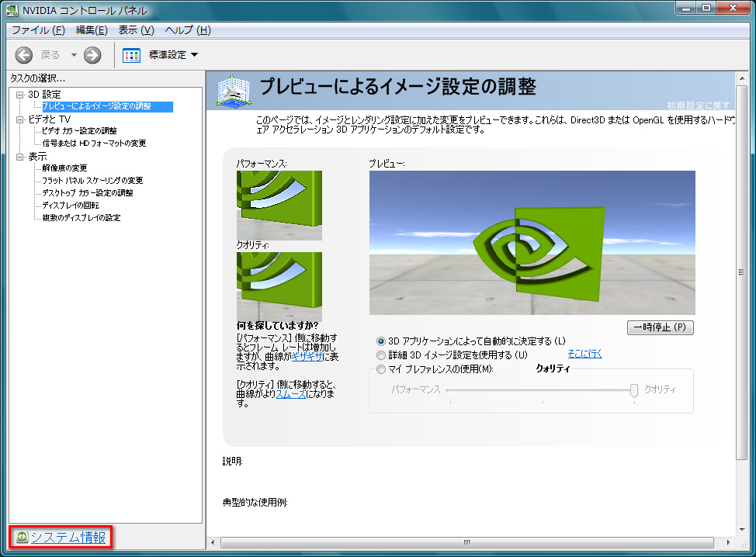Select フラット パネル スケーリングの変更 item
Image resolution: width=756 pixels, height=557 pixels.
tap(92, 181)
